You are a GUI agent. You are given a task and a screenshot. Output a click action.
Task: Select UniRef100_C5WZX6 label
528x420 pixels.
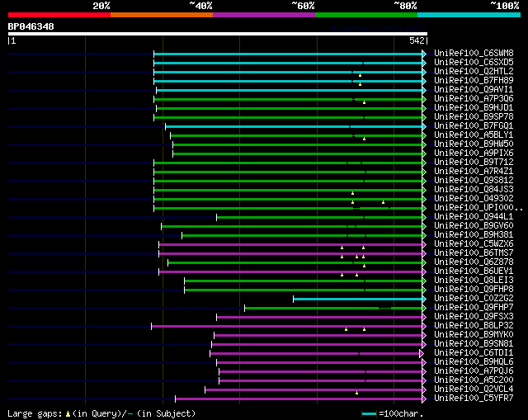[x=474, y=244]
